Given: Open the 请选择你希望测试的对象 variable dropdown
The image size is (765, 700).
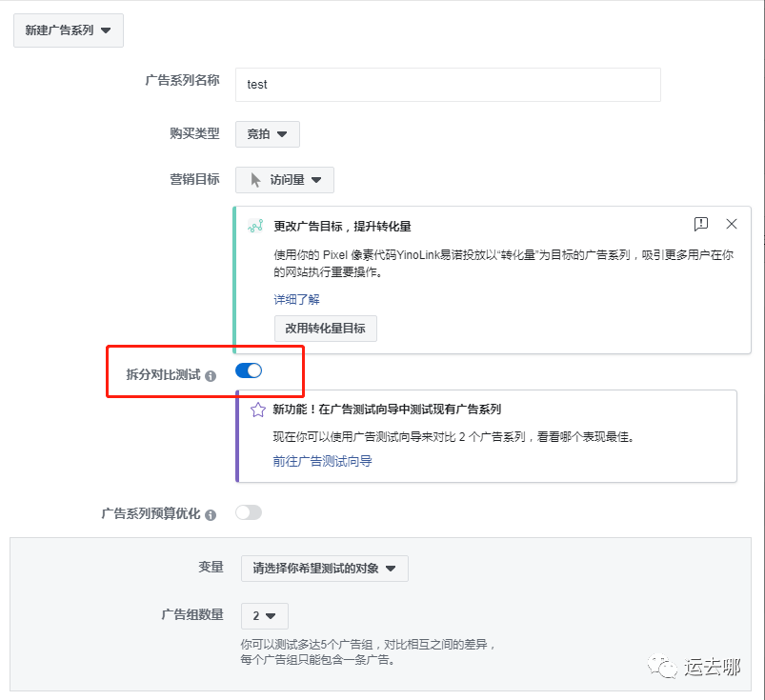Looking at the screenshot, I should click(x=325, y=569).
